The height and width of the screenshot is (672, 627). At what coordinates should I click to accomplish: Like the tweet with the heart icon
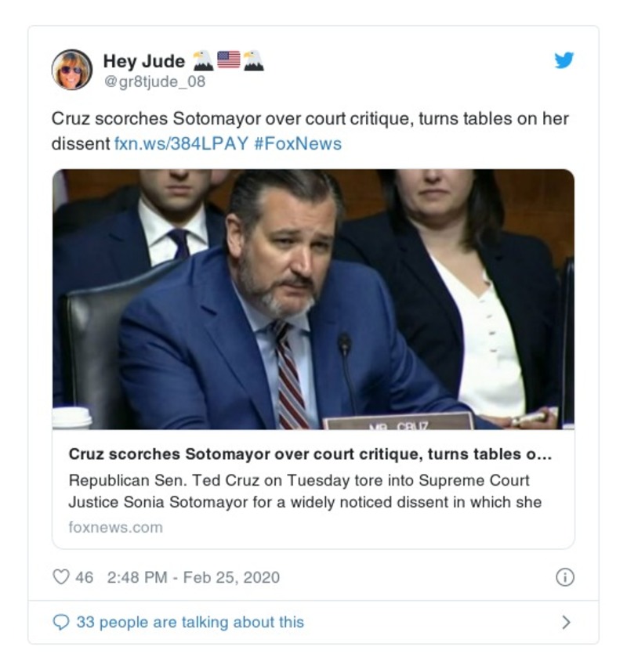click(x=60, y=578)
